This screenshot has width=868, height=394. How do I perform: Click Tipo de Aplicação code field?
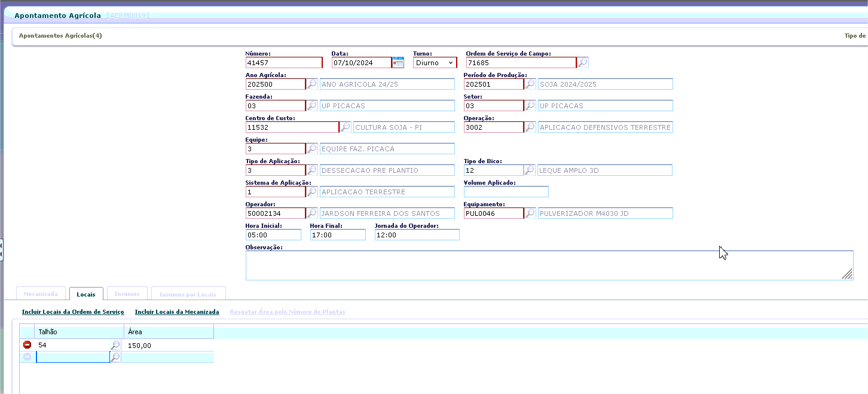(276, 170)
